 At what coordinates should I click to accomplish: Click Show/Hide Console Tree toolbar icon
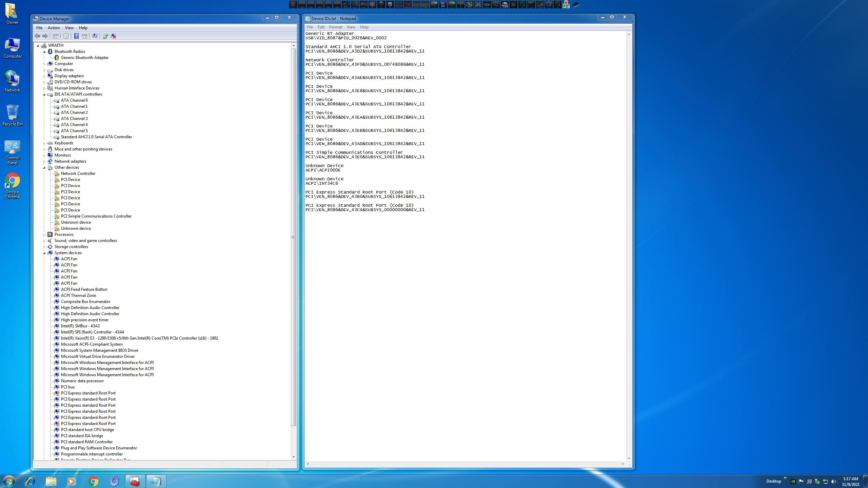[56, 36]
